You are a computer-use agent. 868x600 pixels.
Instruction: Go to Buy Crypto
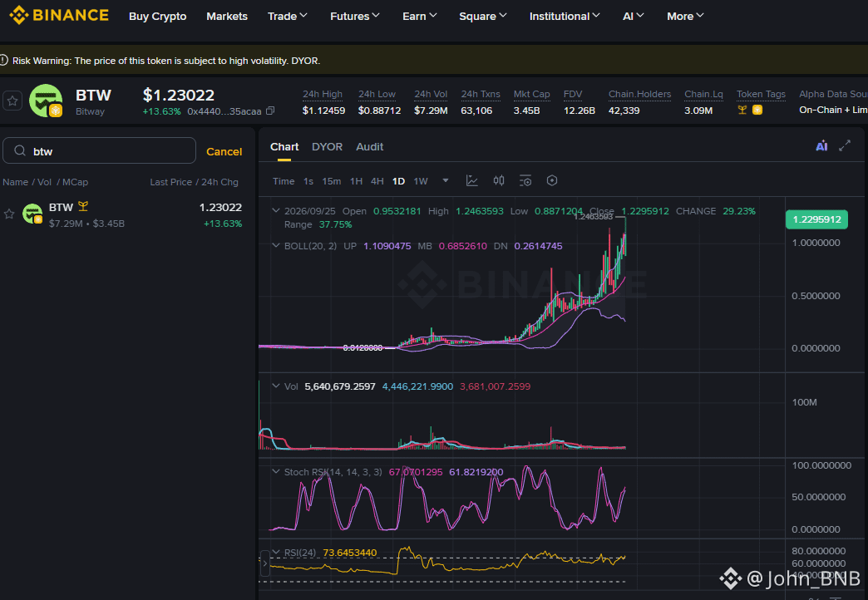pos(158,16)
